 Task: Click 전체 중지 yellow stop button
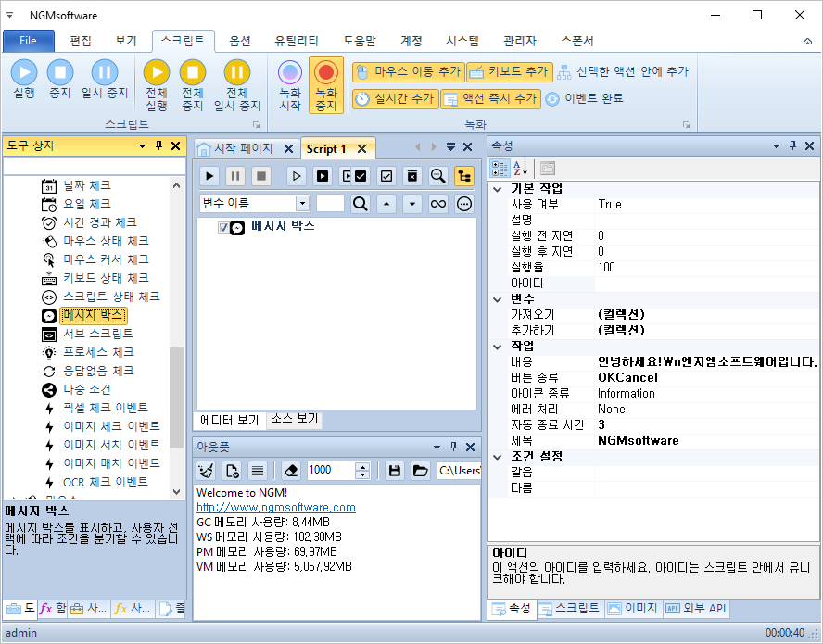tap(193, 85)
